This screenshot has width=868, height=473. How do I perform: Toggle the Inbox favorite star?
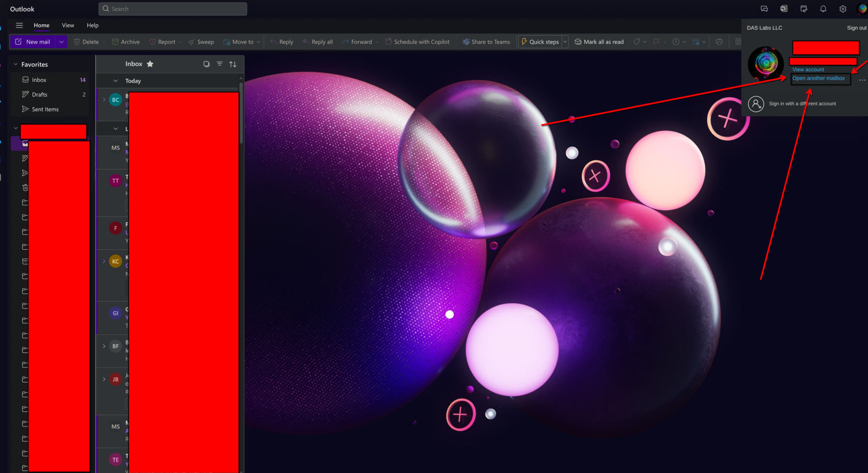pyautogui.click(x=150, y=64)
